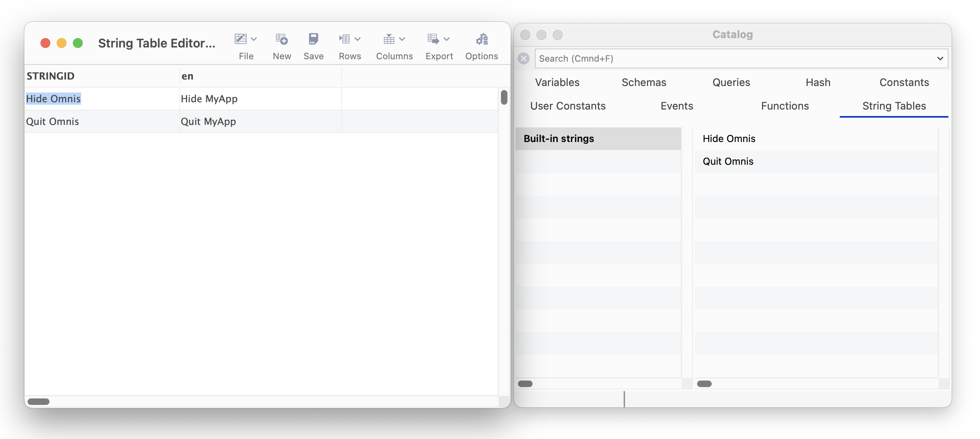Open the Options gears icon

pos(482,39)
